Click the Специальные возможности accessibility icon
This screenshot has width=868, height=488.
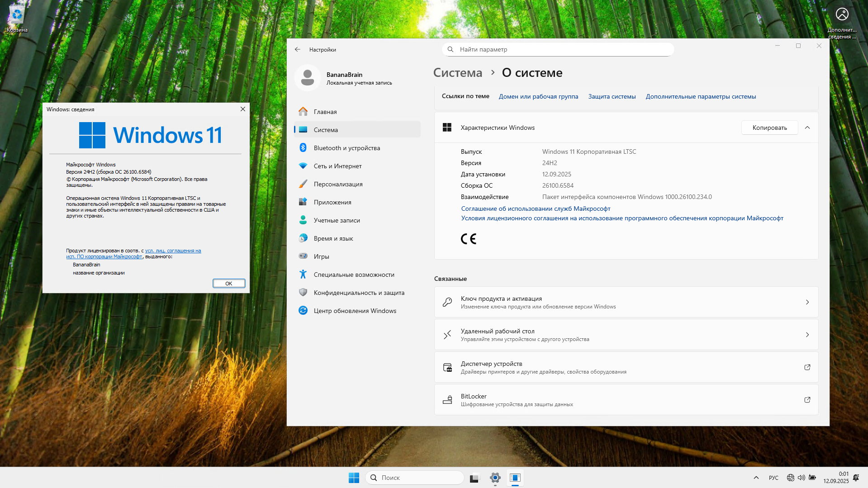click(x=303, y=275)
